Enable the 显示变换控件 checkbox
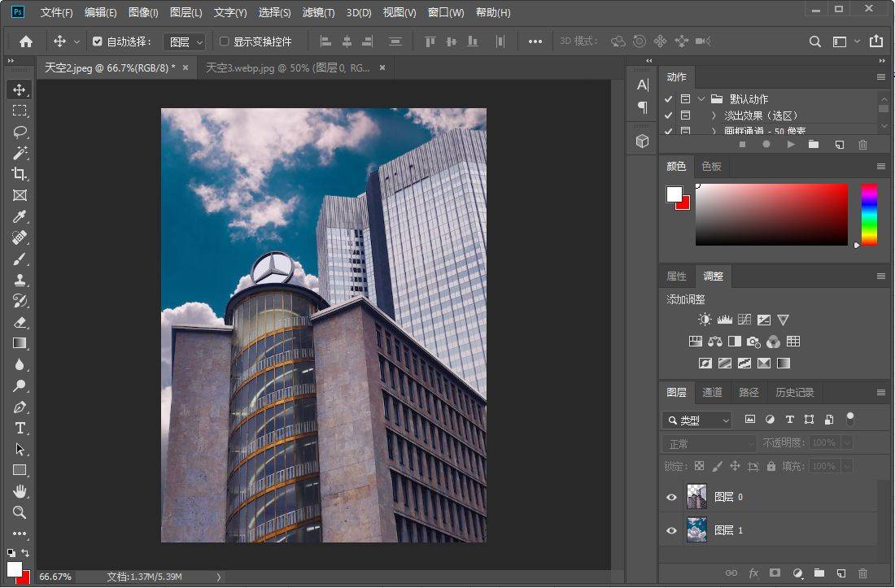Screen dimensions: 895x588 click(x=225, y=41)
